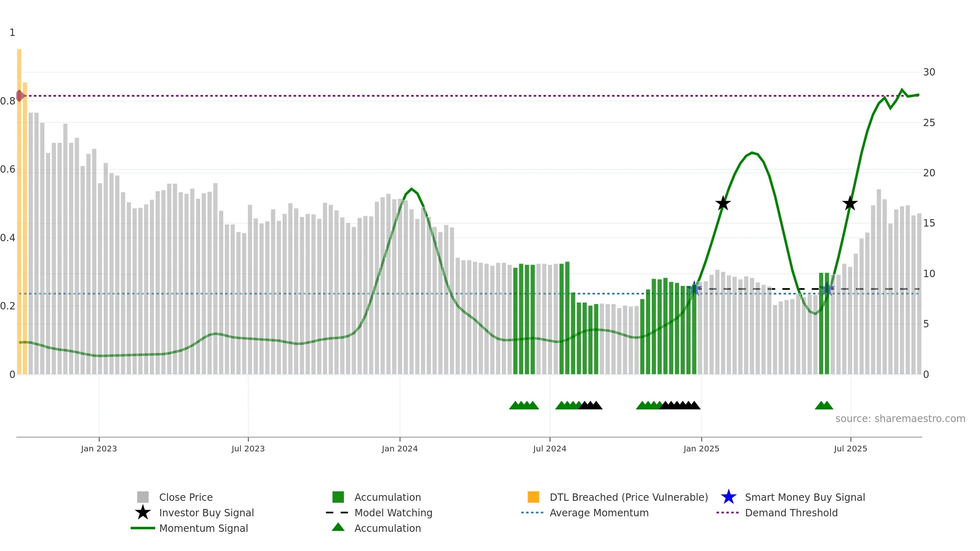Click the 0.2 tick on left axis
Image resolution: width=980 pixels, height=551 pixels.
point(8,306)
